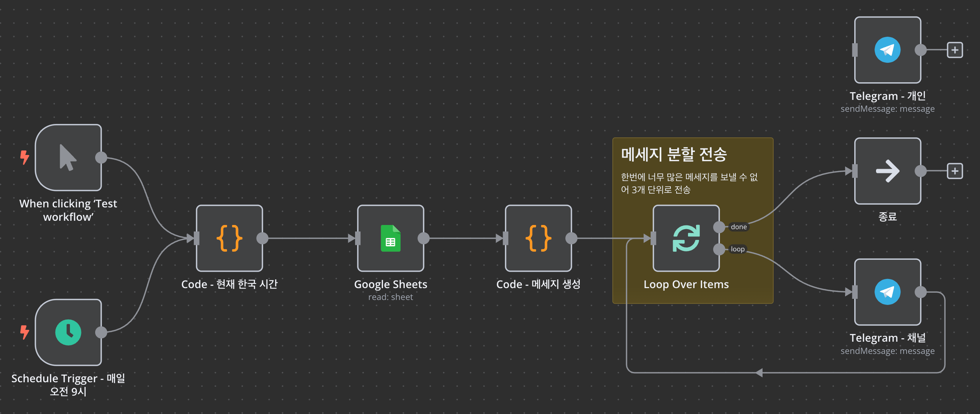Click plus button after Telegram - 개인 node
This screenshot has height=414, width=980.
[x=955, y=50]
